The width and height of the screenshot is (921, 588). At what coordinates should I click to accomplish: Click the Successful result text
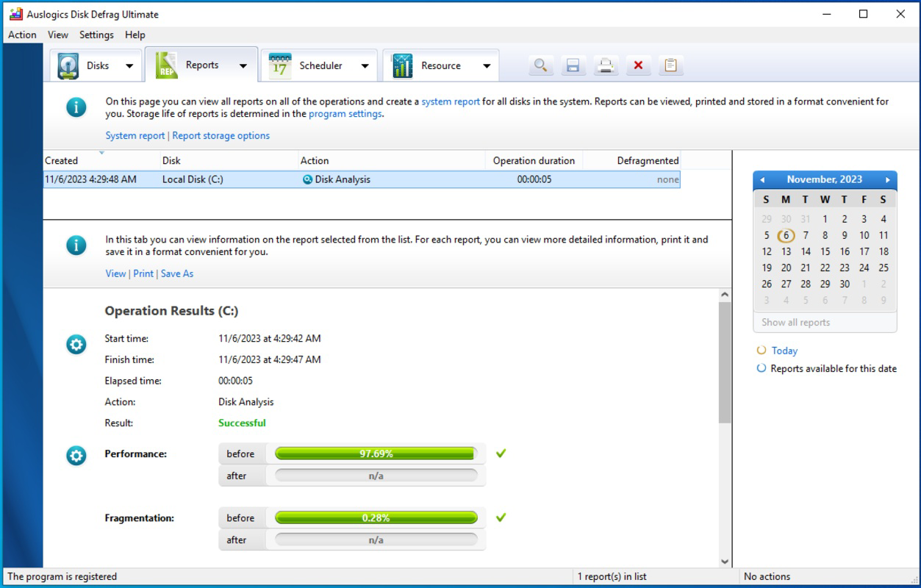(x=242, y=423)
